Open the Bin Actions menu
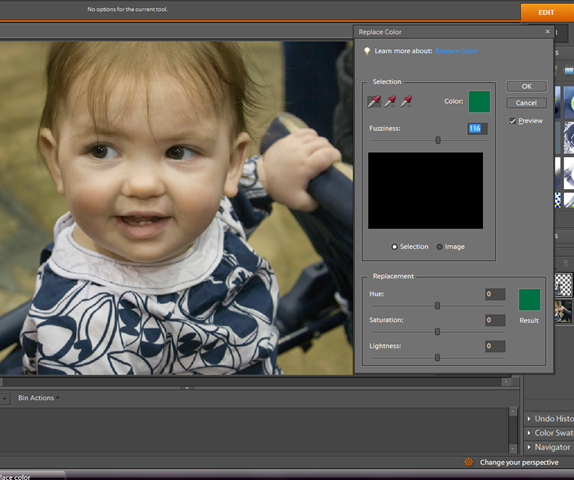Image resolution: width=574 pixels, height=480 pixels. pyautogui.click(x=39, y=398)
